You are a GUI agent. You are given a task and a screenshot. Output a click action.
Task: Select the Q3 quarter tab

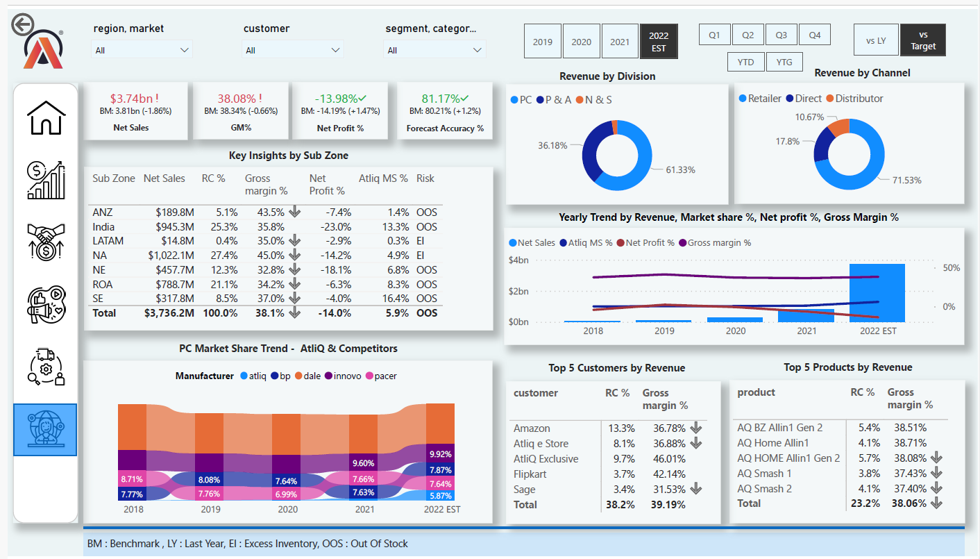pyautogui.click(x=781, y=33)
